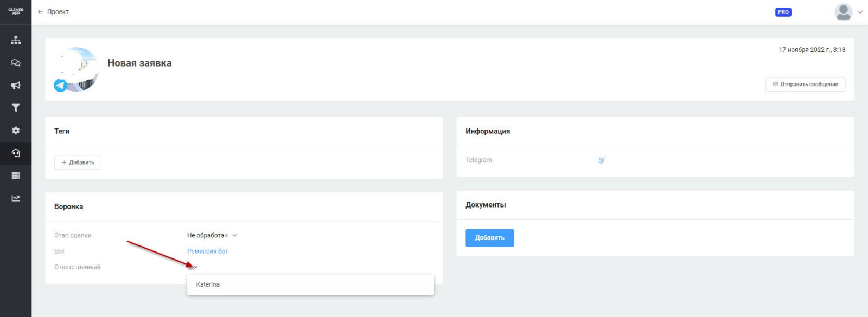
Task: Click the Telegram badge on the avatar
Action: [60, 86]
